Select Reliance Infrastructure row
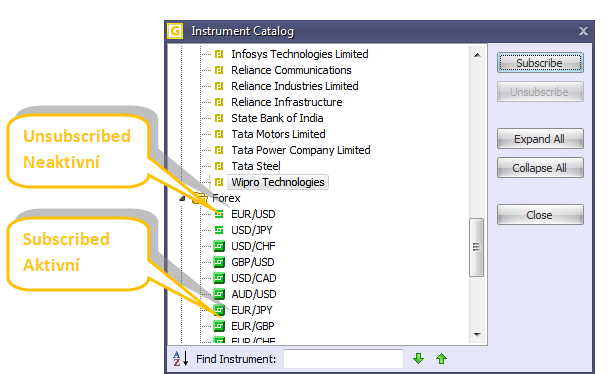 coord(287,102)
